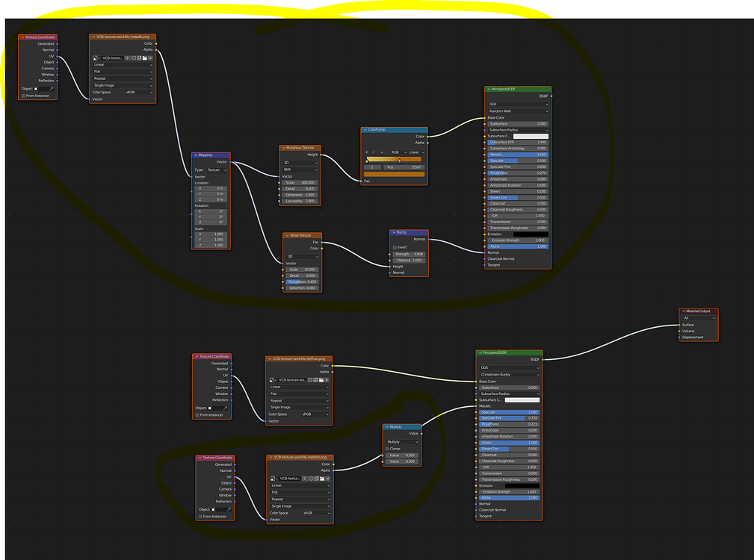Screen dimensions: 754x560
Task: Add a color stop with ColorRamp plus
Action: pos(367,152)
